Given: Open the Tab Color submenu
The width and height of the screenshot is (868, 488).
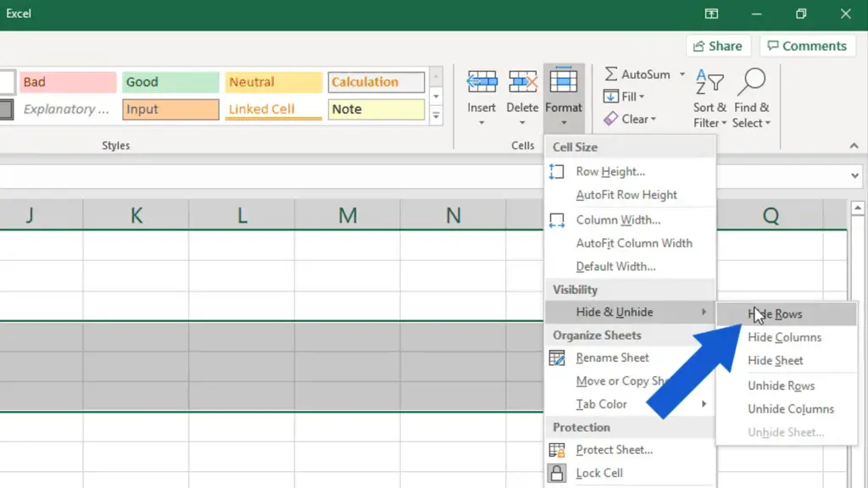Looking at the screenshot, I should click(x=602, y=404).
